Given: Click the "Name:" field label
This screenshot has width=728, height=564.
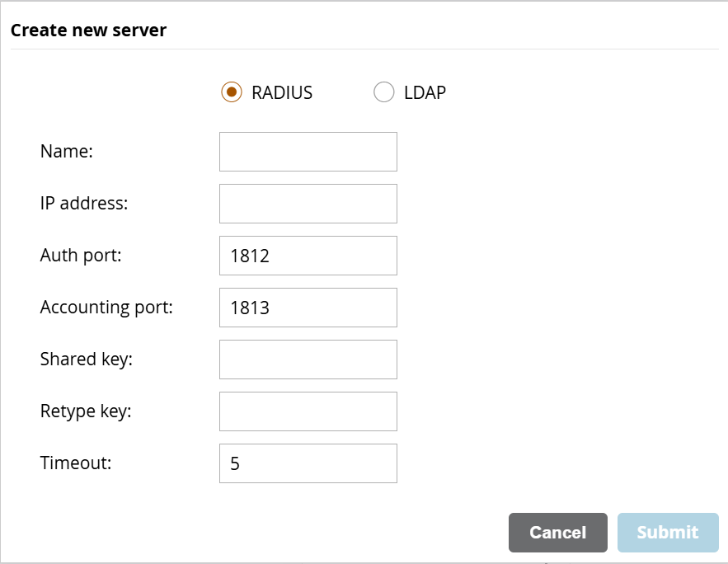Looking at the screenshot, I should [x=67, y=152].
